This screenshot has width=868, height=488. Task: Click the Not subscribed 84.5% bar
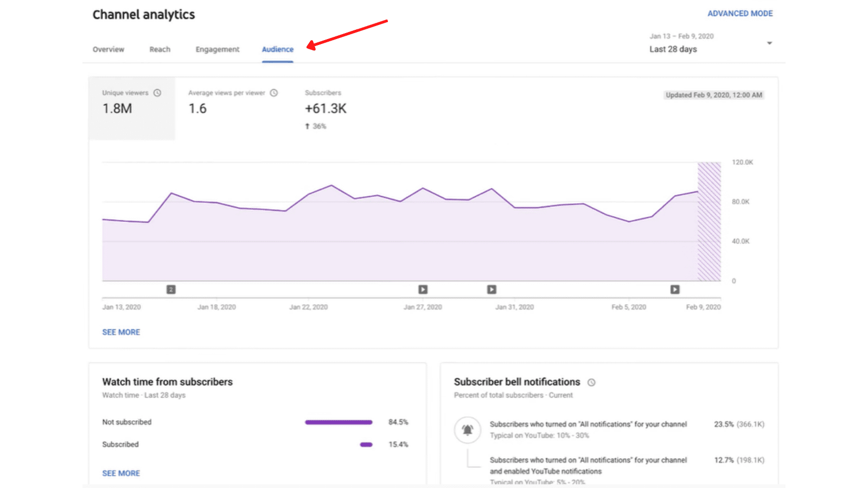[x=339, y=422]
